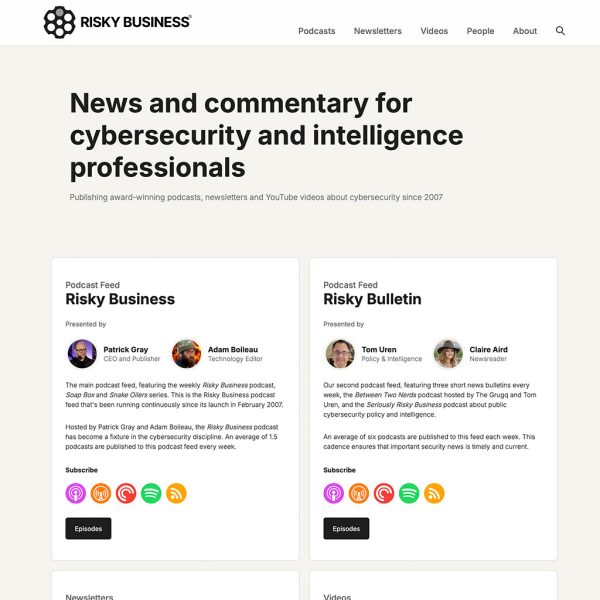Image resolution: width=600 pixels, height=600 pixels.
Task: Click the 'Newsreader' role text
Action: (488, 359)
